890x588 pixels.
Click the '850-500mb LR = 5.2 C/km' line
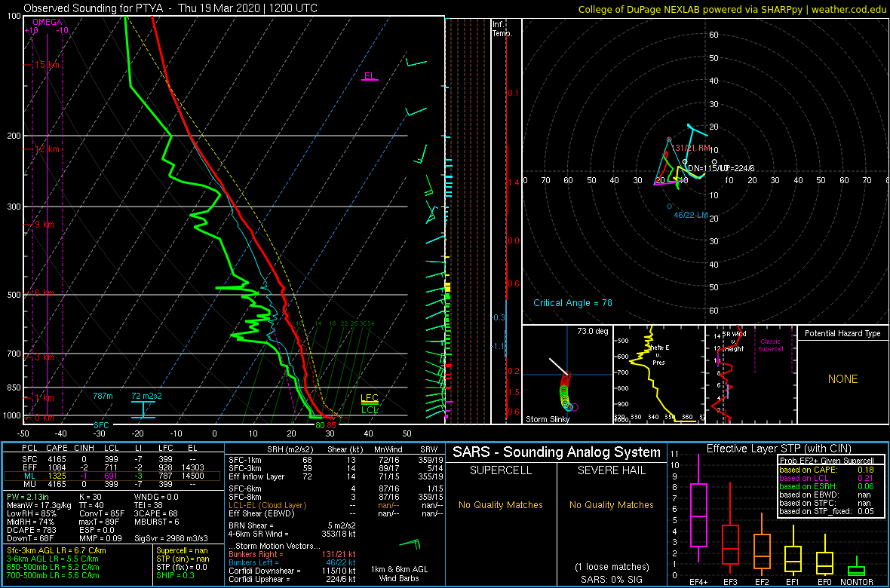point(52,568)
